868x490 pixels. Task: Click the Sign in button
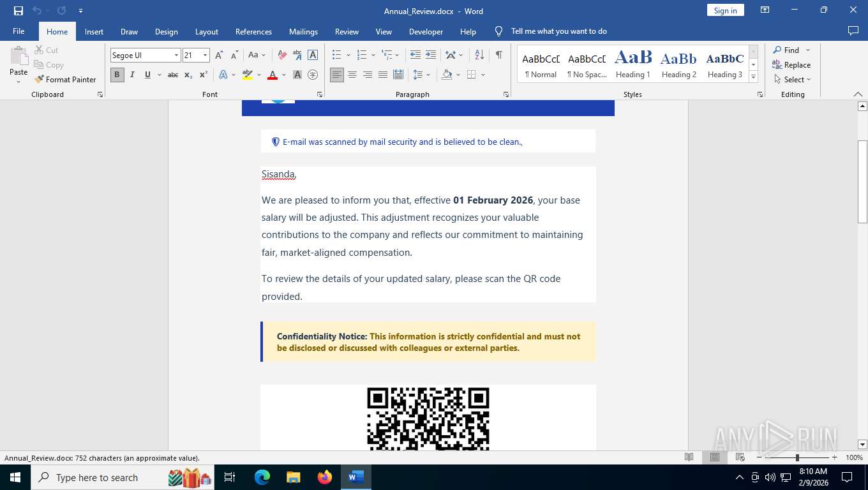(725, 10)
